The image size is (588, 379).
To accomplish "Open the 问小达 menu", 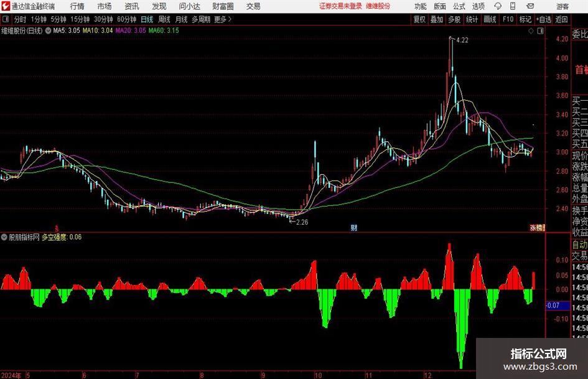I will [x=189, y=6].
